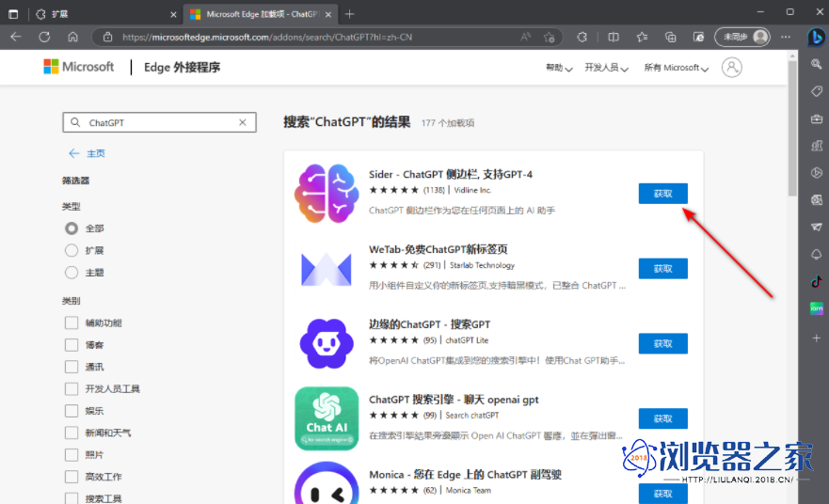Open the Extensions puzzle icon in toolbar

coord(582,37)
